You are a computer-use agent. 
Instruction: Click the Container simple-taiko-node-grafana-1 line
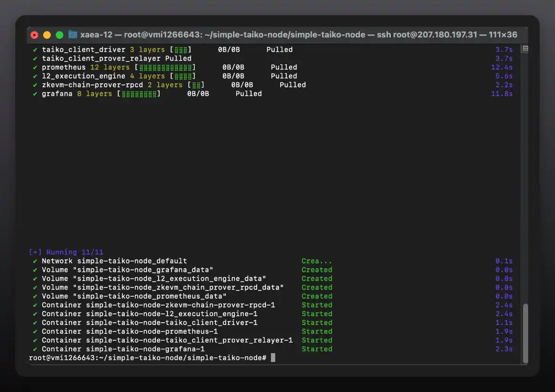coord(123,349)
